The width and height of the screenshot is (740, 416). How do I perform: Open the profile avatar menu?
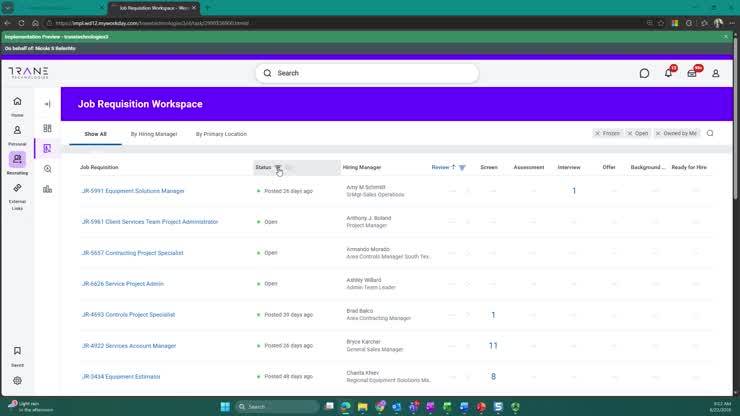tap(715, 73)
